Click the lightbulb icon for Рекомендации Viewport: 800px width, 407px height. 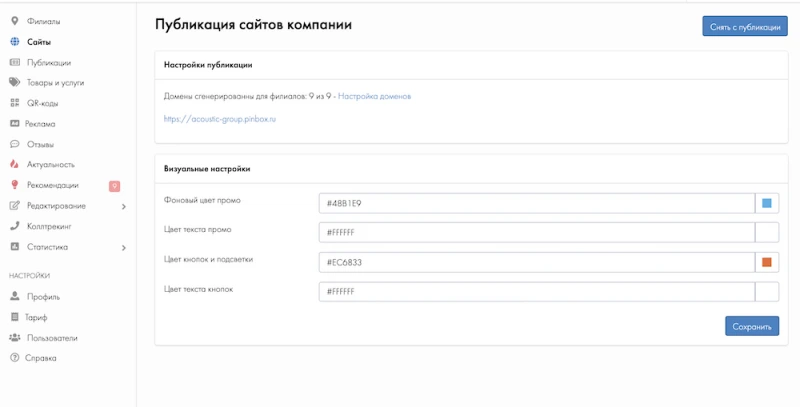coord(15,185)
